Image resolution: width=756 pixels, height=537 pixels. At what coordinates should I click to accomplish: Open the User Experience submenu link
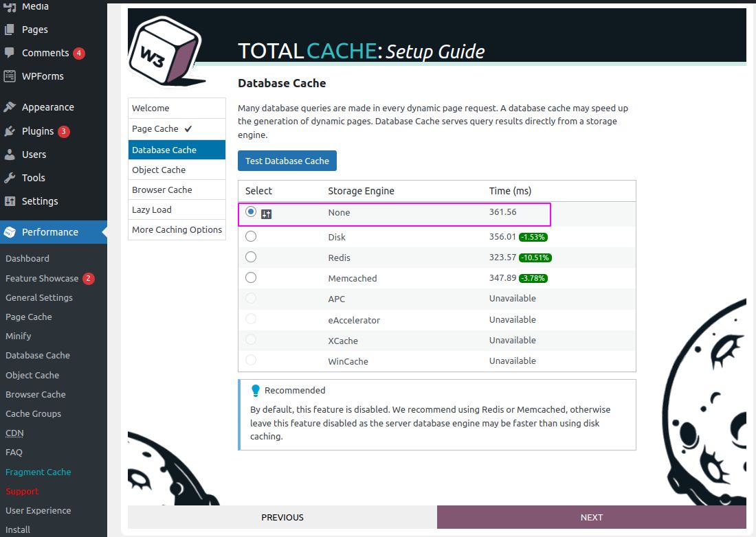pos(38,510)
